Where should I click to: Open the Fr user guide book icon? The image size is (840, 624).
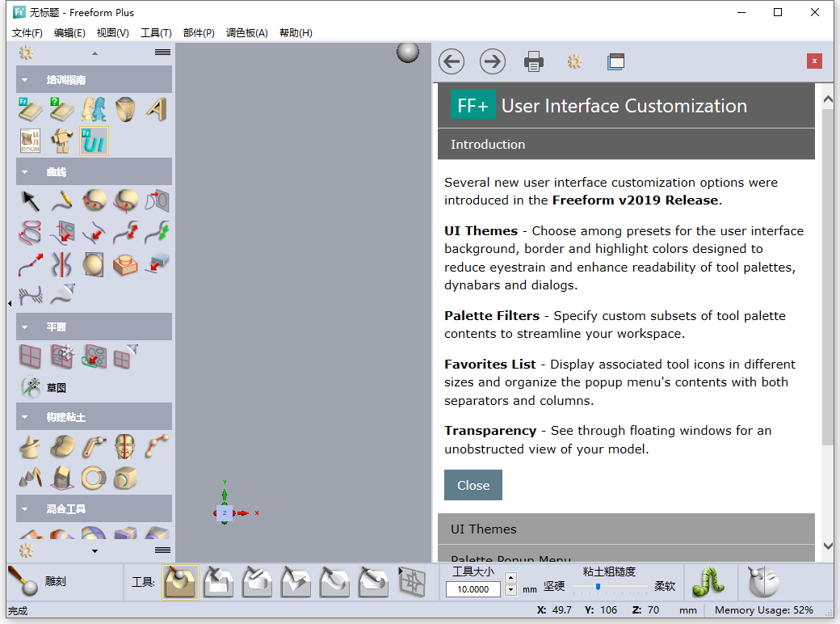click(x=31, y=110)
